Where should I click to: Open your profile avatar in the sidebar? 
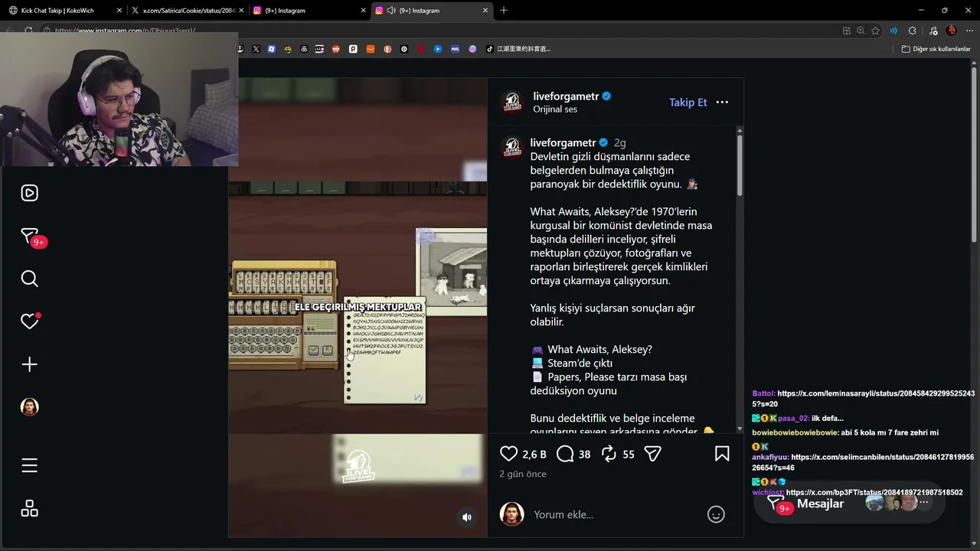(x=29, y=407)
